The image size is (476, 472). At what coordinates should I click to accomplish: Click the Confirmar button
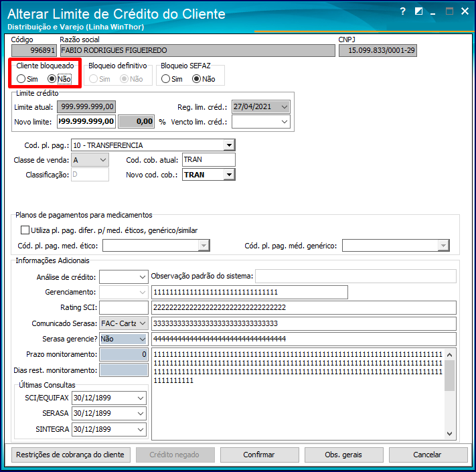point(259,455)
